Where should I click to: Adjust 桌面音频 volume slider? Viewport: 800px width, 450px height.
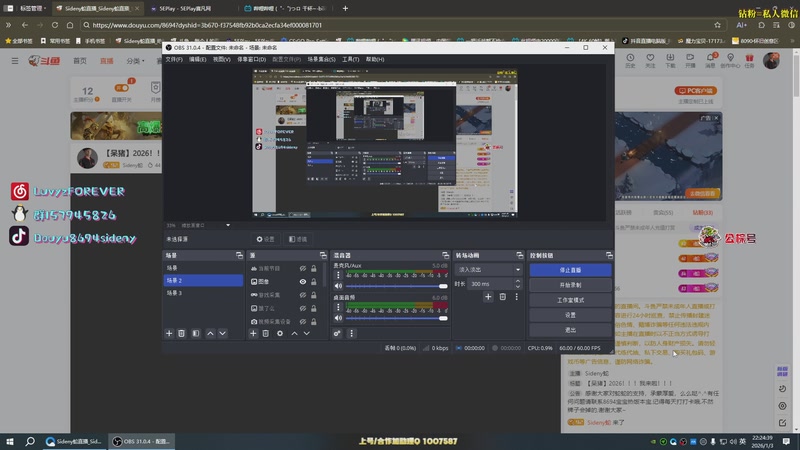(x=396, y=318)
